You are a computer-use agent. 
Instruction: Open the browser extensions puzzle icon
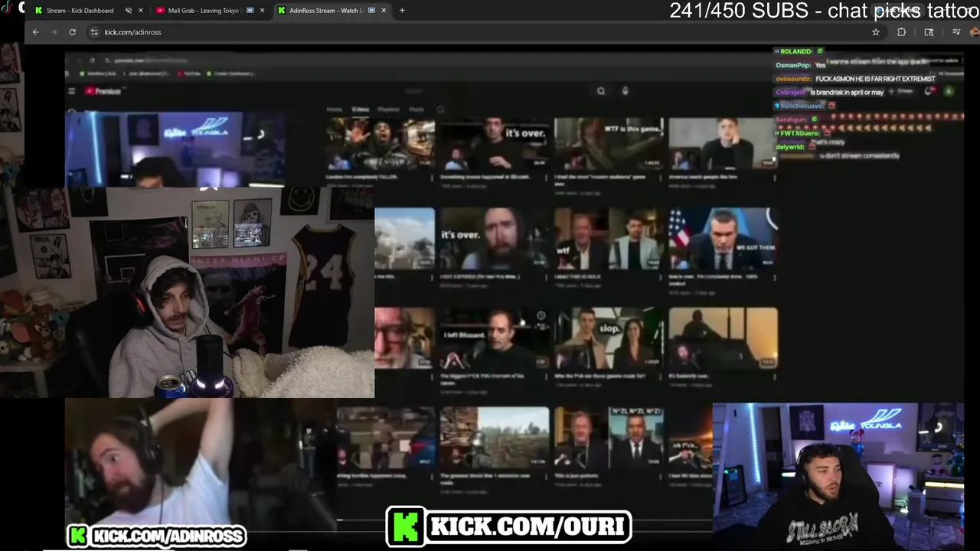[x=901, y=32]
